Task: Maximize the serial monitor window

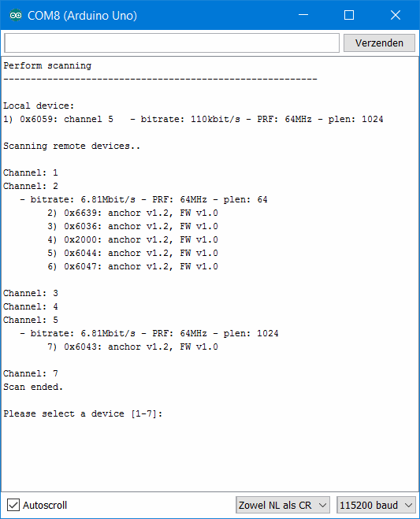Action: [x=349, y=15]
